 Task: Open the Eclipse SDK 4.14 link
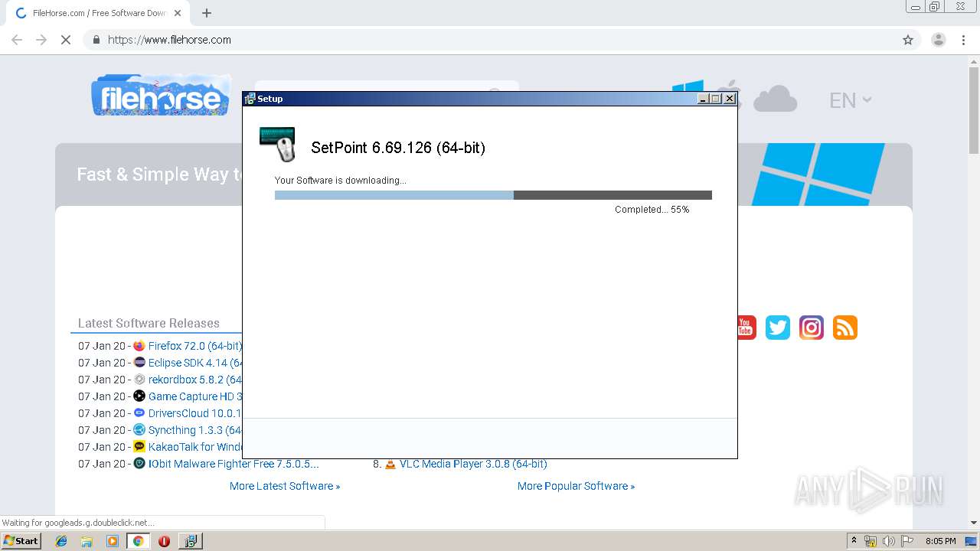[x=195, y=363]
